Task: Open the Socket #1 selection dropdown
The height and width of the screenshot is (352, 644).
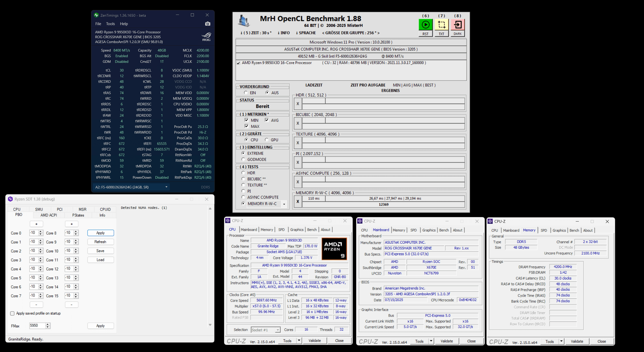Action: (x=278, y=330)
